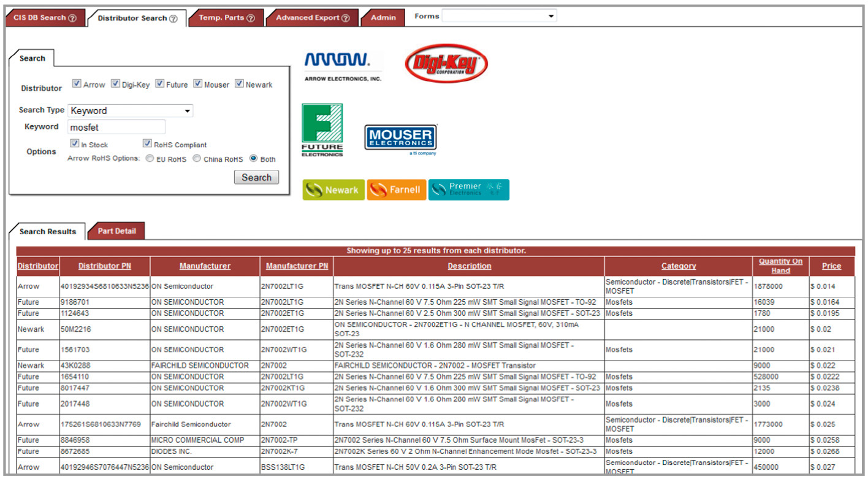
Task: Select the China RoHS radio button
Action: [x=197, y=158]
